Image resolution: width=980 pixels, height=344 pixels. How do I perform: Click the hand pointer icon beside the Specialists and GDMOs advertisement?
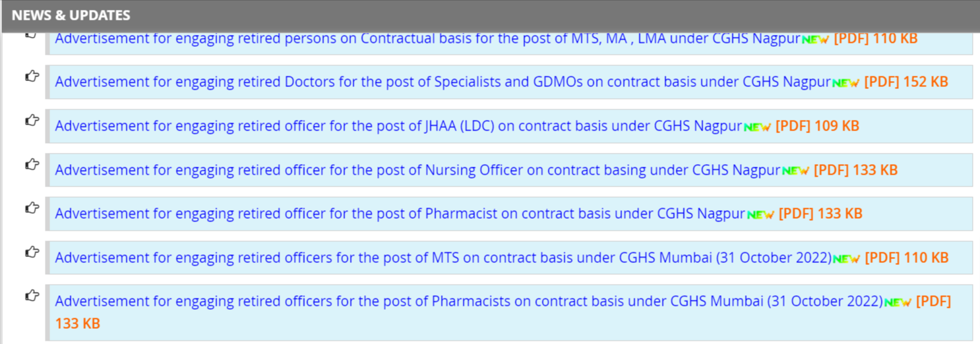(x=32, y=76)
